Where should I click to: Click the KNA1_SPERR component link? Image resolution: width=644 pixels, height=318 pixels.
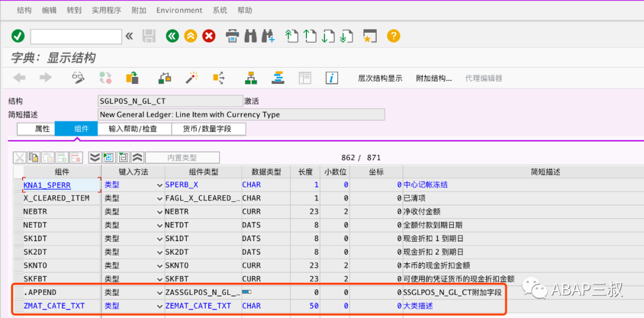tap(47, 185)
